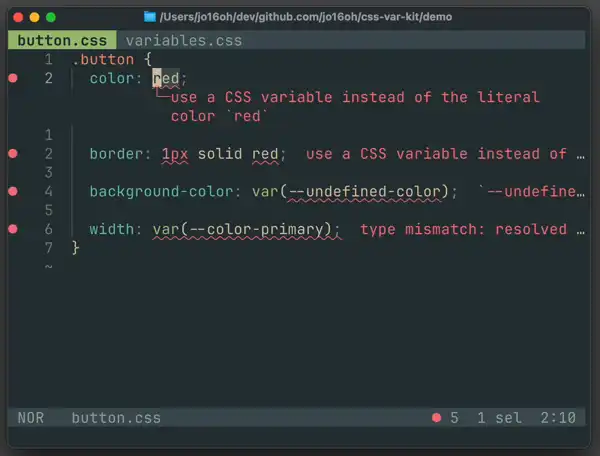Click the 'background-color' property name
The image size is (600, 456).
[x=161, y=191]
